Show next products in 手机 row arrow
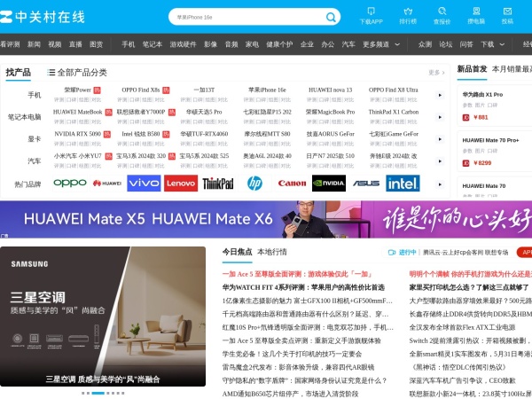 coord(440,96)
